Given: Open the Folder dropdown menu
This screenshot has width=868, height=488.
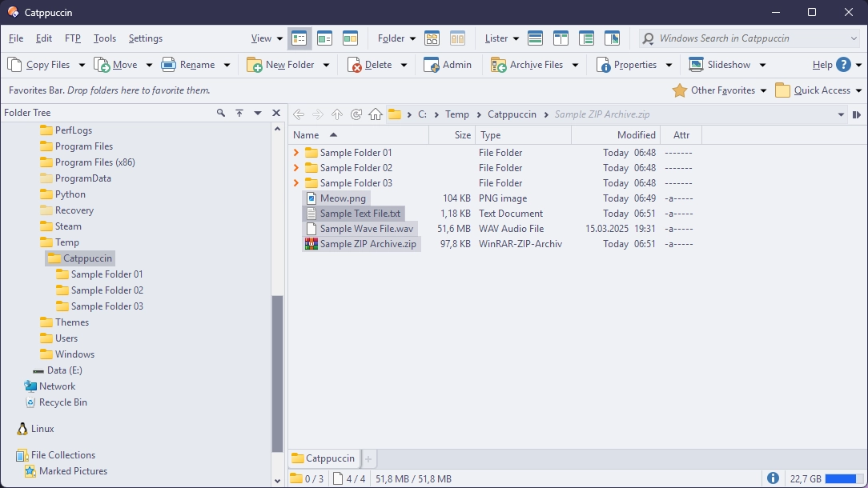Looking at the screenshot, I should coord(396,38).
